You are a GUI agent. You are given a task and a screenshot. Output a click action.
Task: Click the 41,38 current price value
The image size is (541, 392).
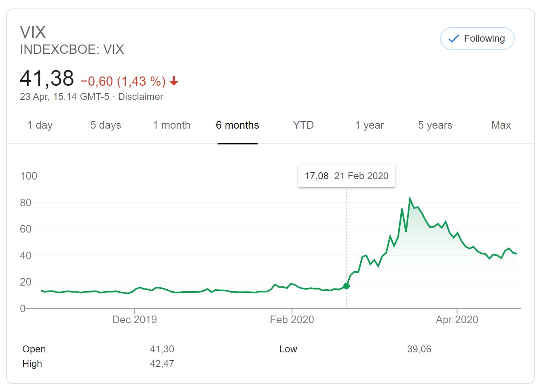pyautogui.click(x=47, y=78)
